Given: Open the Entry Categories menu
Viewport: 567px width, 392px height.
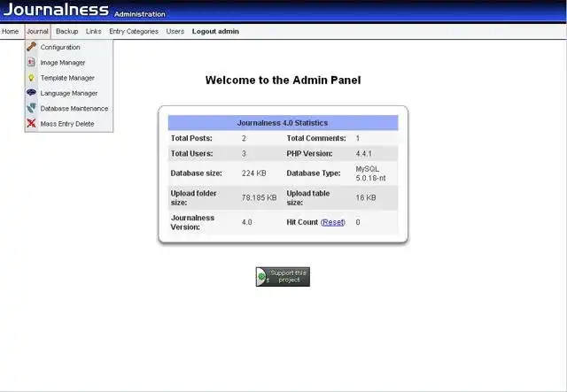Looking at the screenshot, I should point(134,32).
